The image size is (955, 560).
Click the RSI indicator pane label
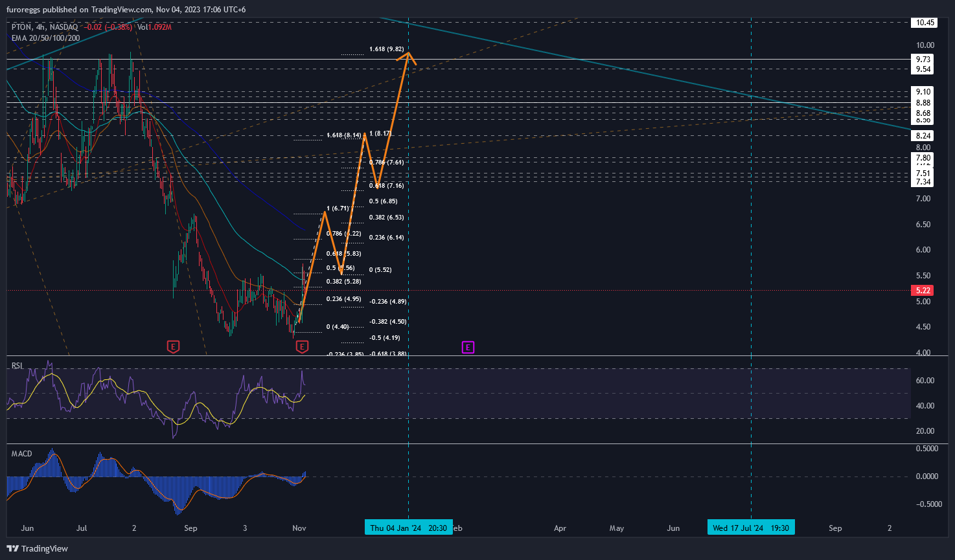[17, 366]
